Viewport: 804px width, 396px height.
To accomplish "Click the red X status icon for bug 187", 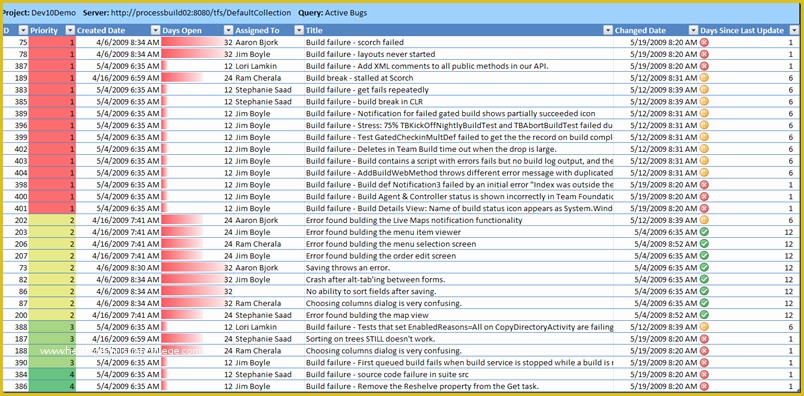I will click(x=705, y=339).
